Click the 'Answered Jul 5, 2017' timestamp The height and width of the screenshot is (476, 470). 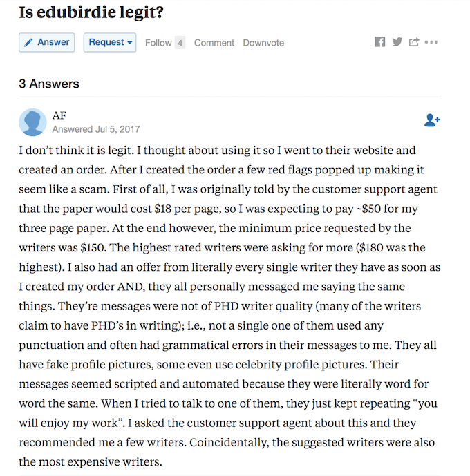96,129
